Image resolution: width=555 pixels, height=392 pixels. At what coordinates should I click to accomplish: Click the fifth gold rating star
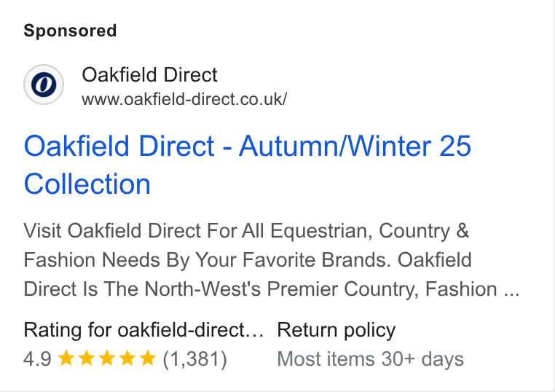point(148,358)
